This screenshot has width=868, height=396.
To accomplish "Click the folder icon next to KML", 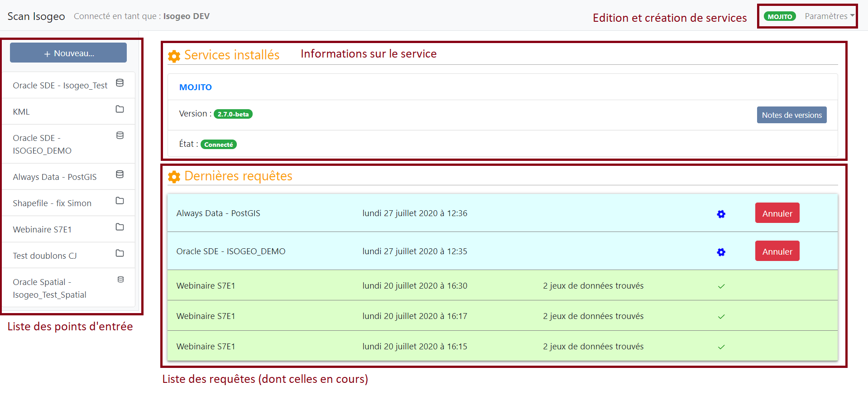I will pos(120,109).
